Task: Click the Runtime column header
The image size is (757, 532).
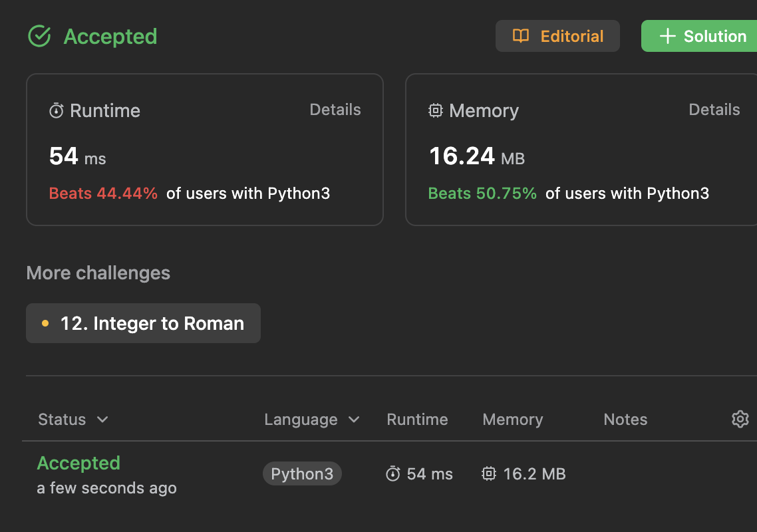Action: click(417, 420)
